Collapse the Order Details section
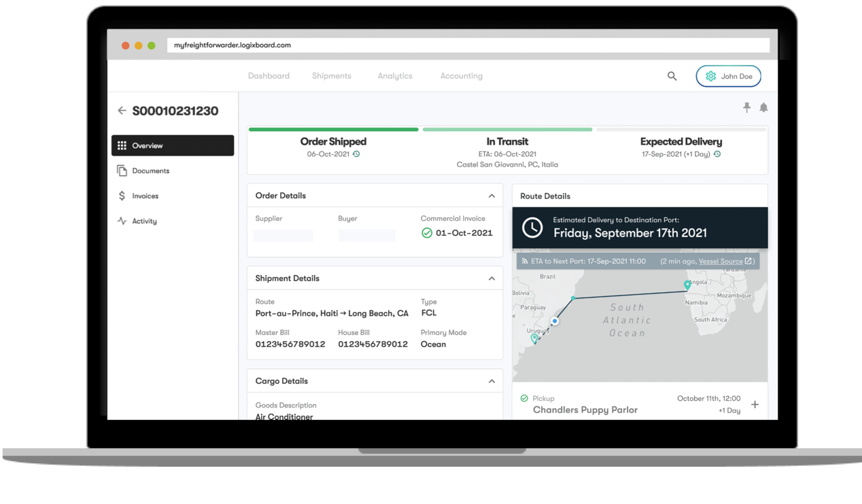 coord(492,196)
